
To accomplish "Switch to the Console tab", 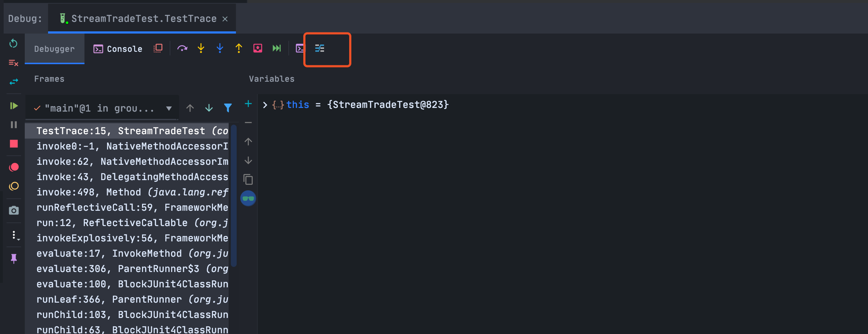I will tap(118, 49).
